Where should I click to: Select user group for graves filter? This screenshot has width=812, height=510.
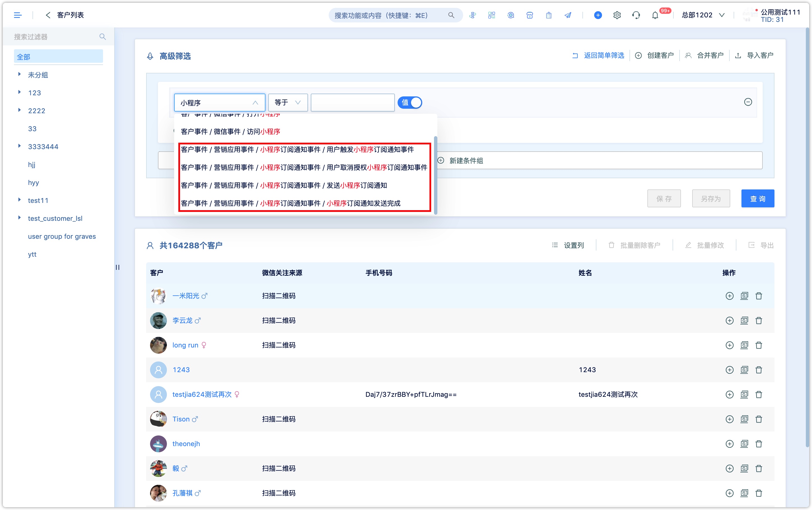click(x=62, y=237)
